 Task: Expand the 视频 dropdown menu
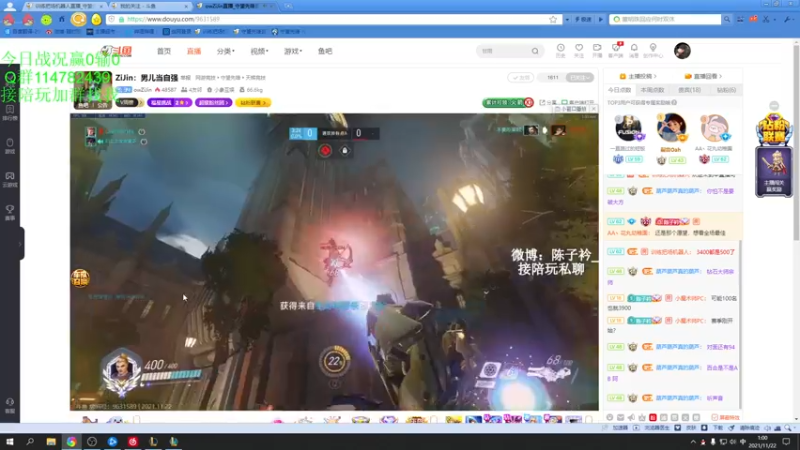coord(259,52)
